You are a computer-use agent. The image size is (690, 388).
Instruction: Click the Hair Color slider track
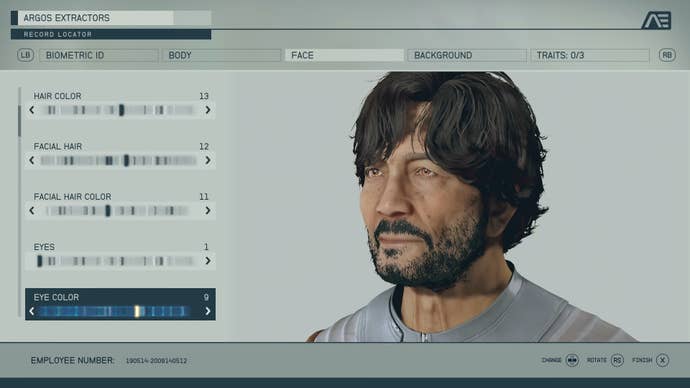click(119, 110)
